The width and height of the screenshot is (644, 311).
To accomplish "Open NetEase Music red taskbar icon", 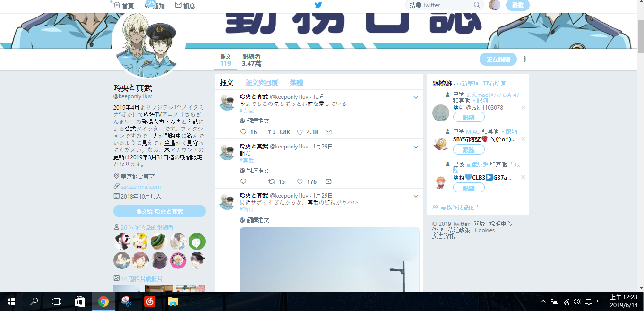I will (x=150, y=302).
